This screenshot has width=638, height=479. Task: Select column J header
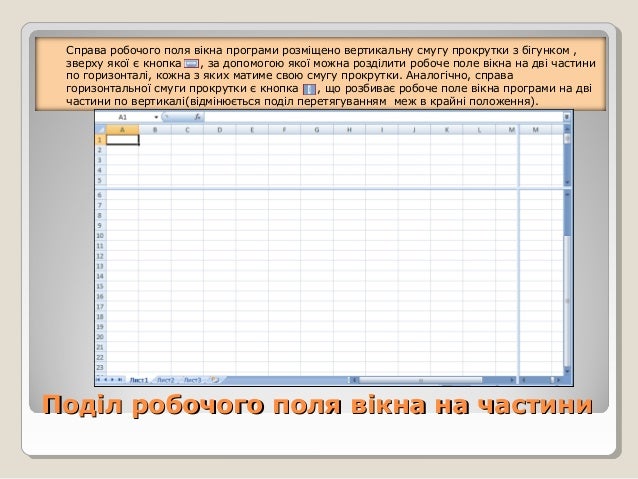tap(414, 130)
